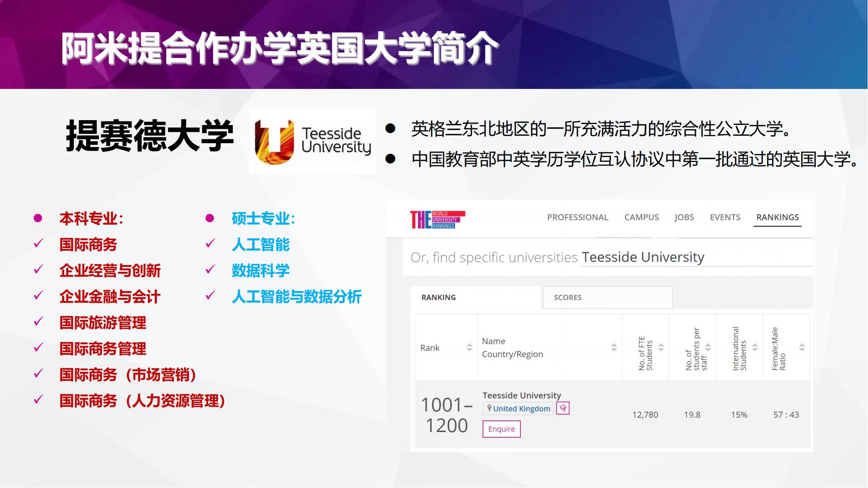Sort by Name column arrows
Image resolution: width=868 pixels, height=488 pixels.
click(614, 347)
